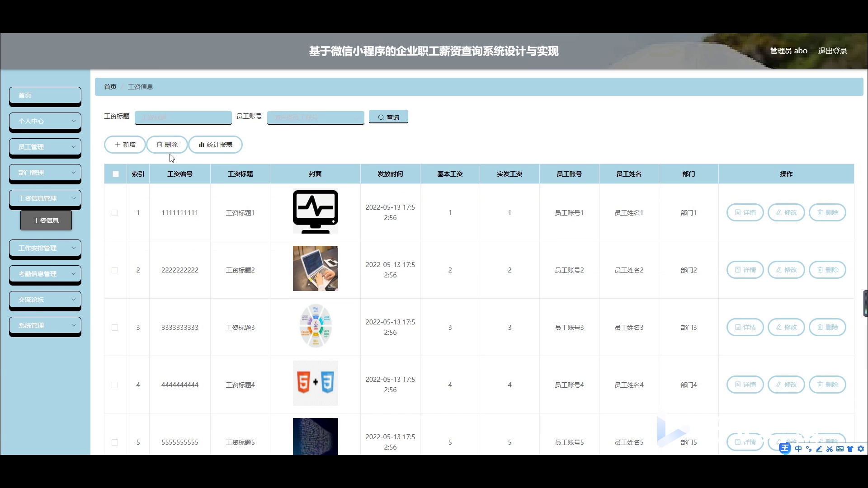
Task: Click the 删除 trash icon for 工资标题1
Action: 820,212
